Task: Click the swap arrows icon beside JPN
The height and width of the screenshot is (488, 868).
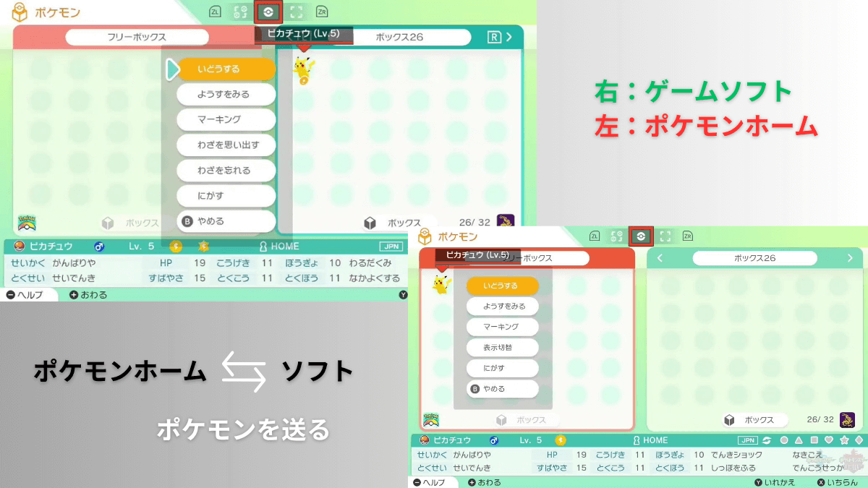Action: click(767, 440)
